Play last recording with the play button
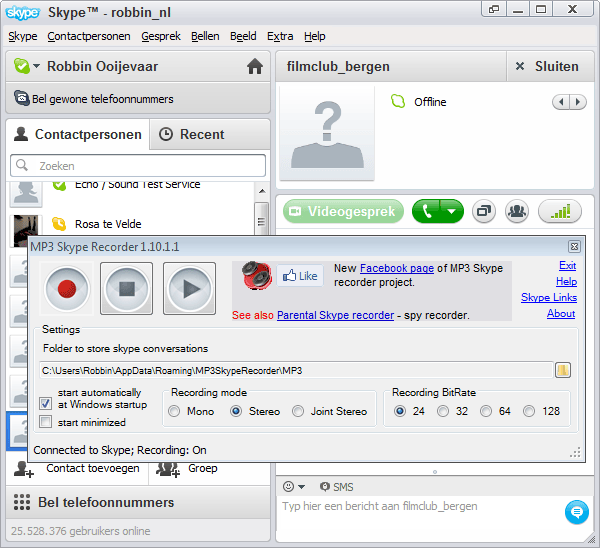Image resolution: width=600 pixels, height=548 pixels. click(189, 289)
